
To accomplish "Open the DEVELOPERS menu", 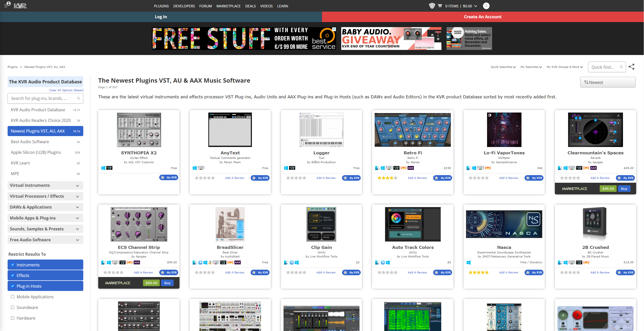I will click(184, 6).
